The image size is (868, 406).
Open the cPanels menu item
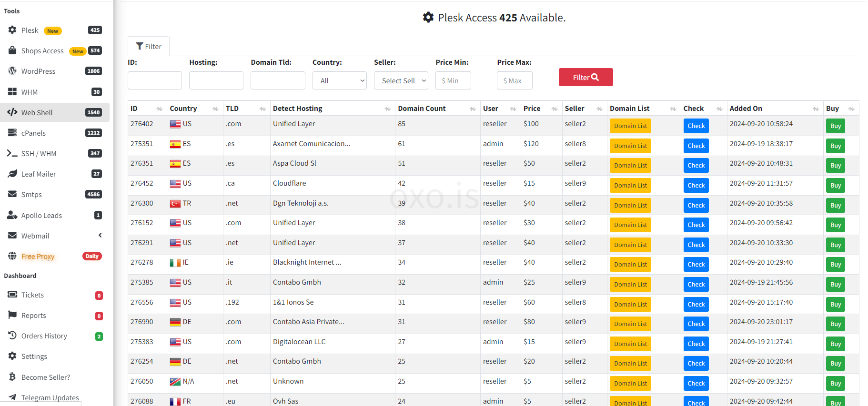pyautogui.click(x=55, y=133)
